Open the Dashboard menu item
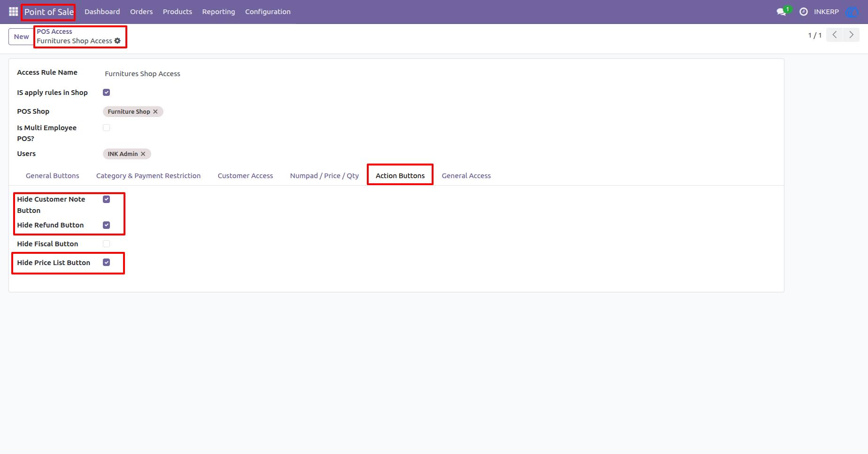The height and width of the screenshot is (454, 868). [102, 12]
